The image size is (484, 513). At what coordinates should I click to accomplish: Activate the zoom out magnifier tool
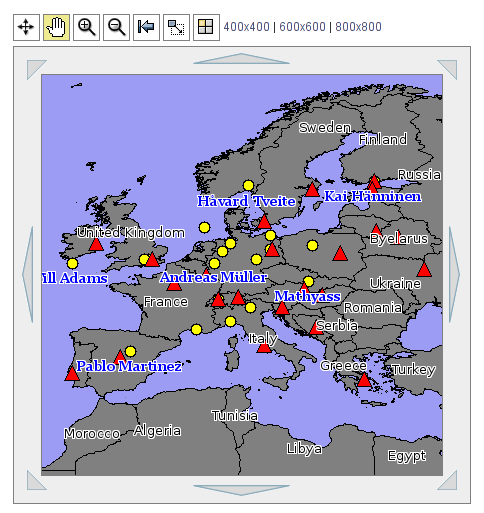click(x=116, y=27)
